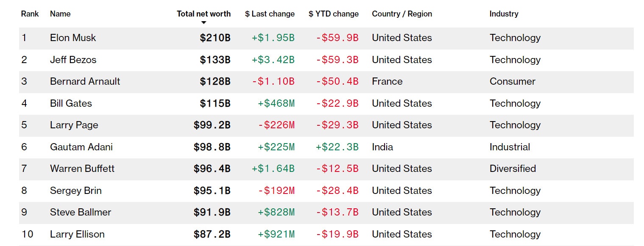The height and width of the screenshot is (246, 644).
Task: Open Larry Ellison's profile
Action: coord(77,234)
